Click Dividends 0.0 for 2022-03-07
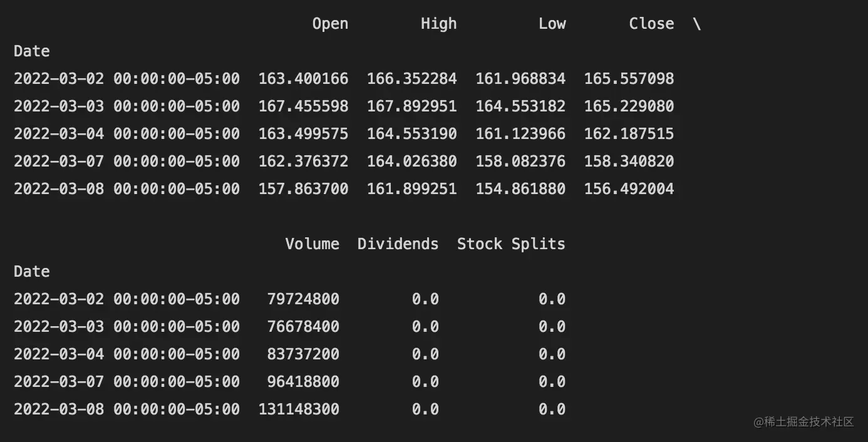Viewport: 868px width, 442px height. (x=425, y=382)
